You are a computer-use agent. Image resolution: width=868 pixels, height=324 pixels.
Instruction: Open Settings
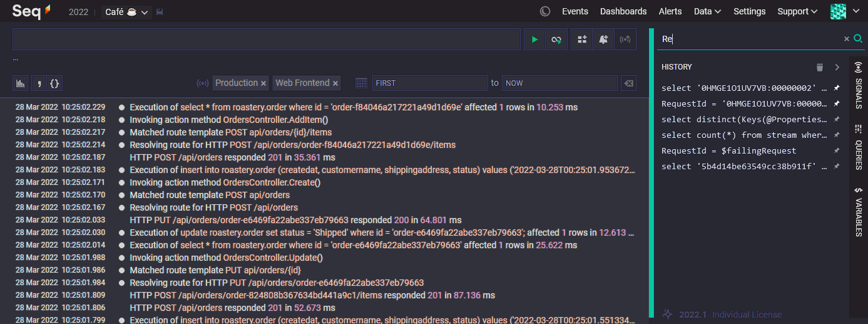click(x=749, y=11)
